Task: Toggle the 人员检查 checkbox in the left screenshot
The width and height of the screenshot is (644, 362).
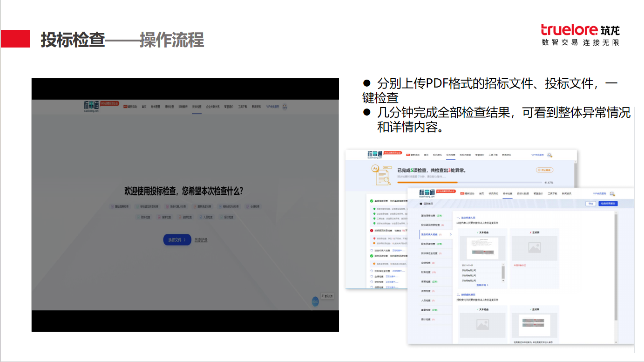Action: click(201, 217)
